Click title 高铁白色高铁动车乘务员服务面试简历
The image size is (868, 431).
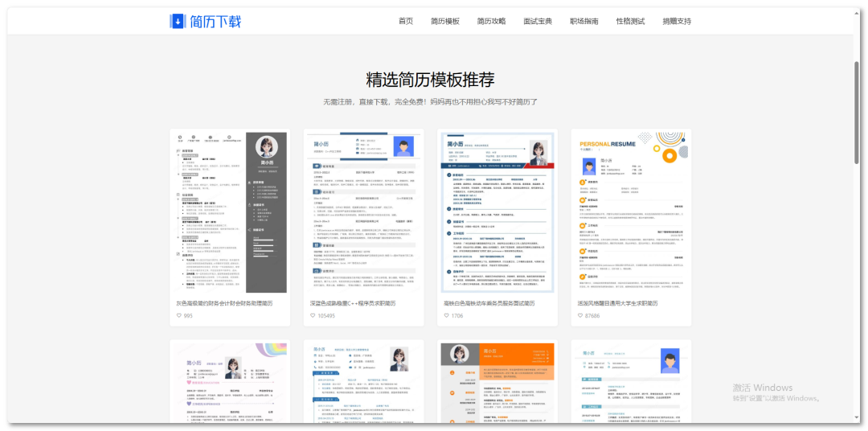click(x=489, y=304)
